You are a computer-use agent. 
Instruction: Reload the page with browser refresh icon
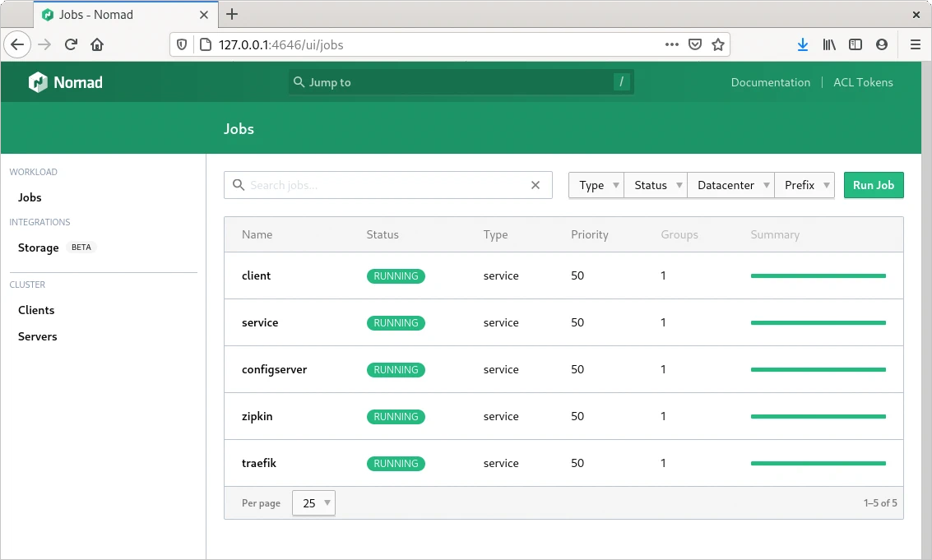click(71, 44)
